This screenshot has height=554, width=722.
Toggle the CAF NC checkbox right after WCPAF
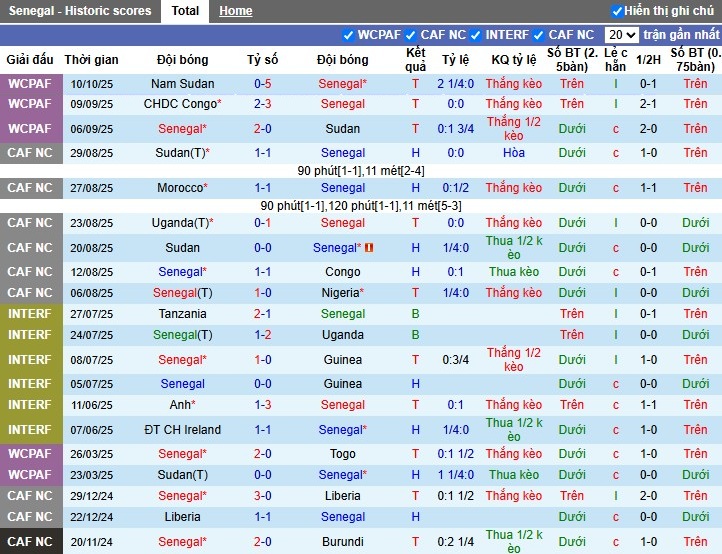411,35
